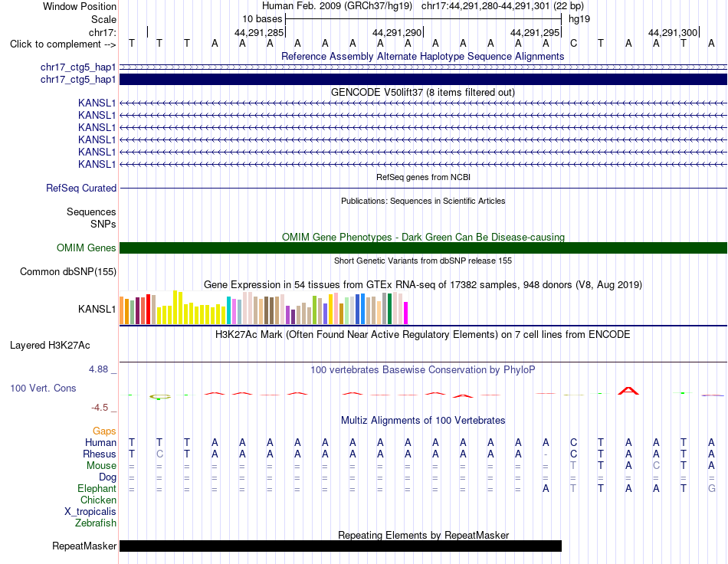Image resolution: width=728 pixels, height=564 pixels.
Task: Click the position label 44,291,290
Action: pyautogui.click(x=396, y=32)
